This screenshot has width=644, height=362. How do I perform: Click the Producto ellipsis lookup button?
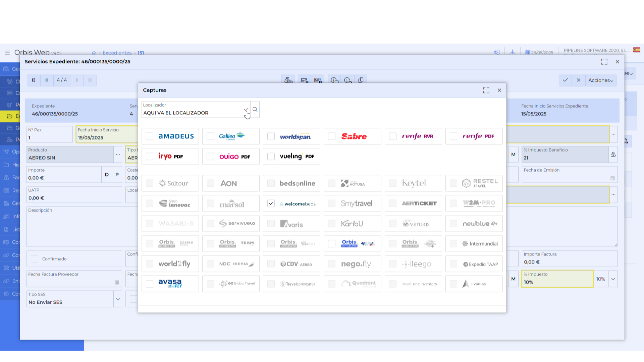pos(118,155)
